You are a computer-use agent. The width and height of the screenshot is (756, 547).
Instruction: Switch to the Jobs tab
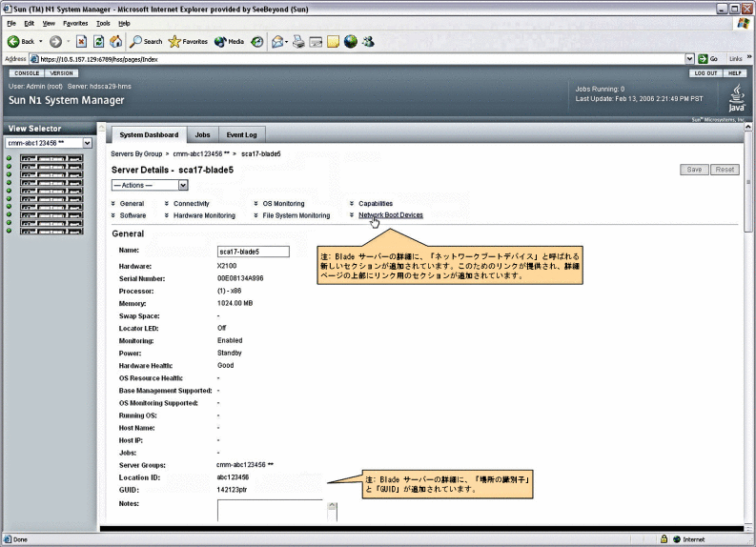pyautogui.click(x=202, y=135)
